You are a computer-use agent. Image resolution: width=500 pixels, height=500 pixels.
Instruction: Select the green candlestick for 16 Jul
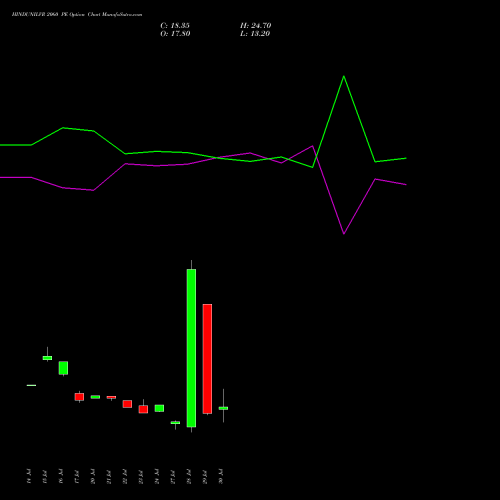click(x=63, y=368)
